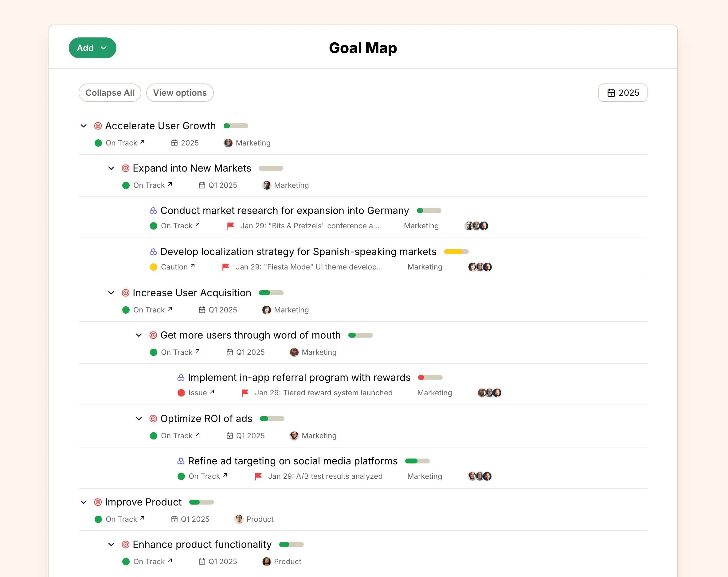This screenshot has width=728, height=577.
Task: Click the bullseye icon beside Accelerate User Growth
Action: 98,126
